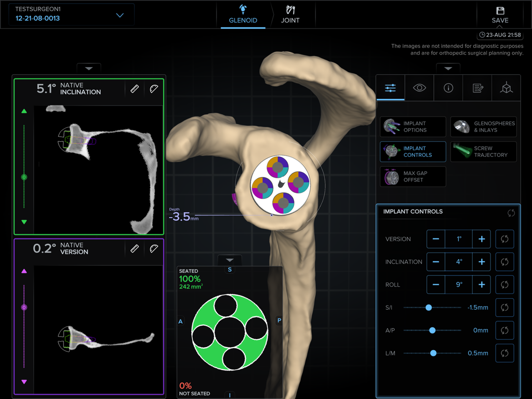Increase the Roll angle with the plus stepper
Image resolution: width=532 pixels, height=399 pixels.
[481, 285]
